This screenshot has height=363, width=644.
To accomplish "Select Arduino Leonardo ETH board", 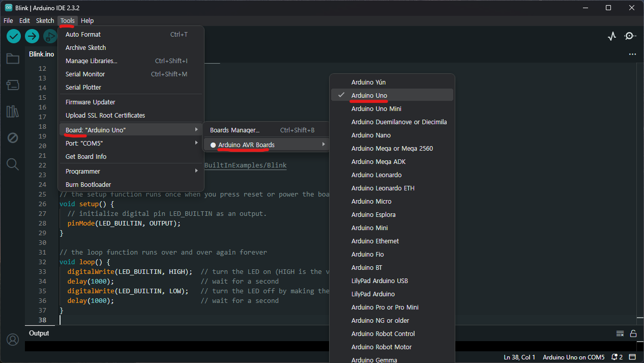I will [x=392, y=188].
